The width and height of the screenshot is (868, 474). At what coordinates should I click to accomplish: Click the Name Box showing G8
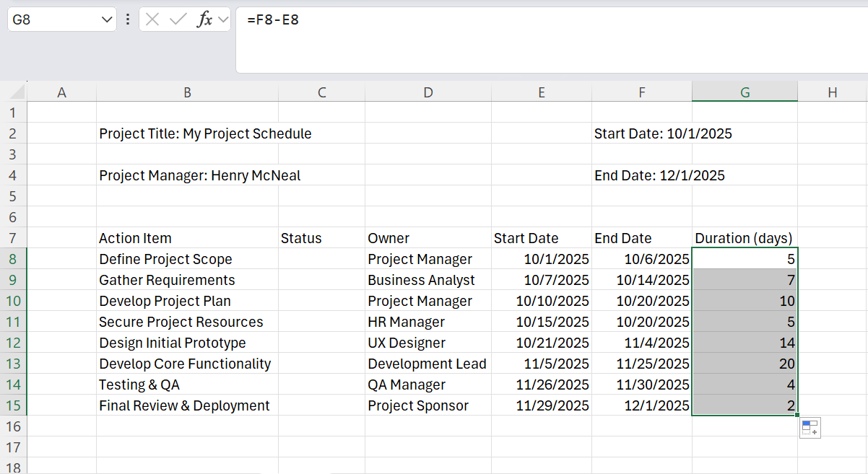[51, 19]
